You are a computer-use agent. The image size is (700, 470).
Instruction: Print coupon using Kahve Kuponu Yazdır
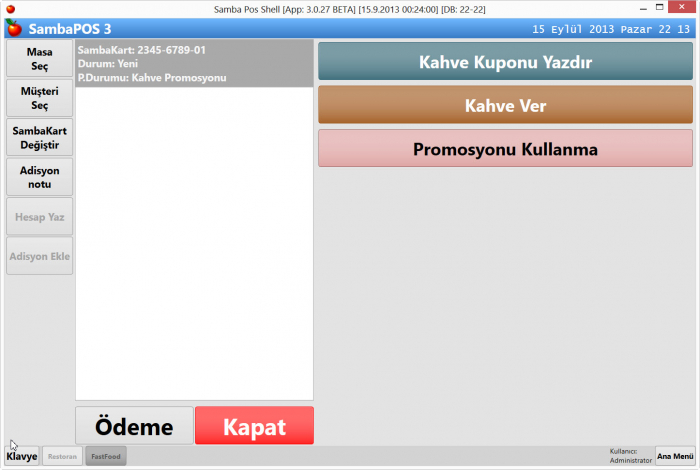point(505,62)
